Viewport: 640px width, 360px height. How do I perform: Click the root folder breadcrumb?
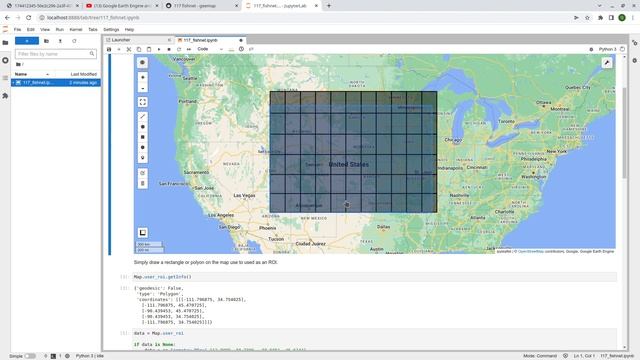19,64
